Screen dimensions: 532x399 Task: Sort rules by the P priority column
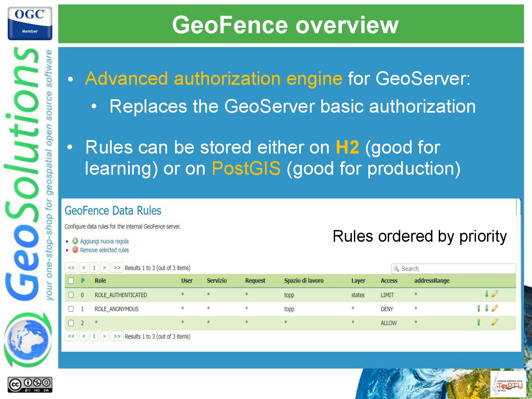[x=83, y=281]
